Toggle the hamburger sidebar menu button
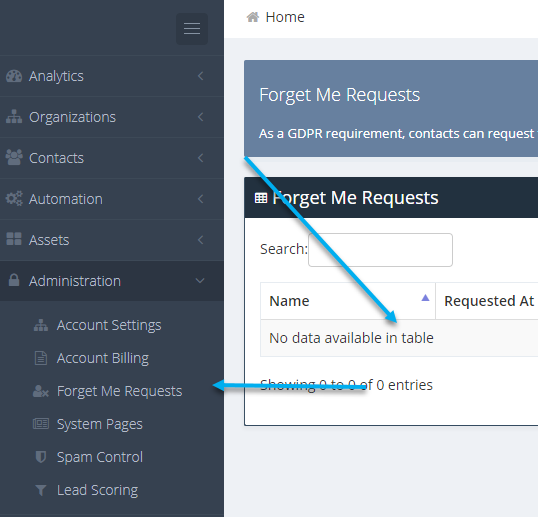 192,29
